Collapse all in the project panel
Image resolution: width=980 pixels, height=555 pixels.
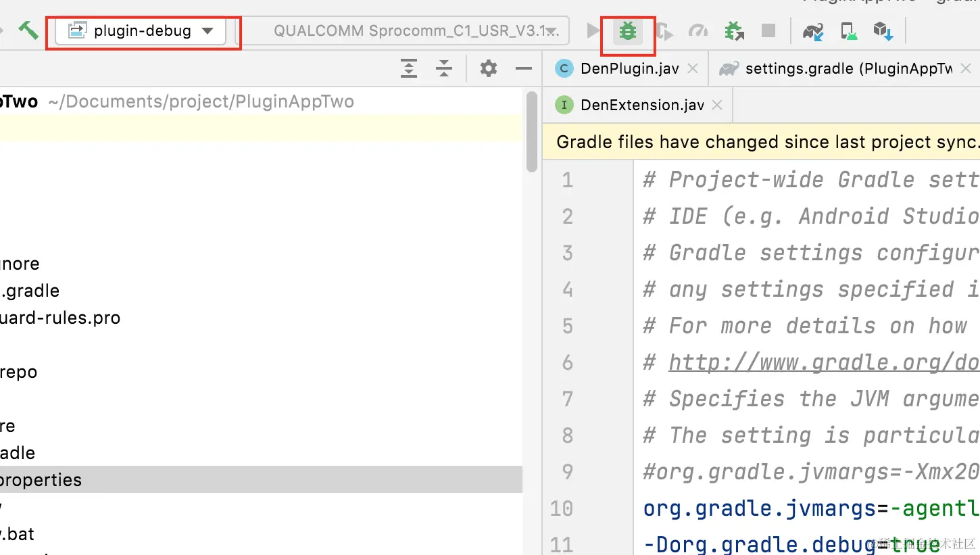[443, 68]
